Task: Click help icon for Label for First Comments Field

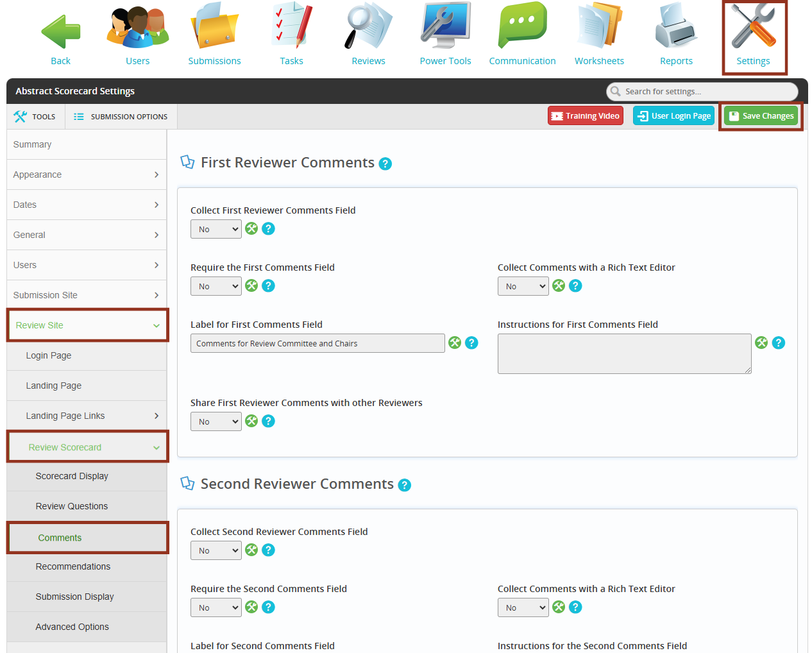Action: [471, 343]
